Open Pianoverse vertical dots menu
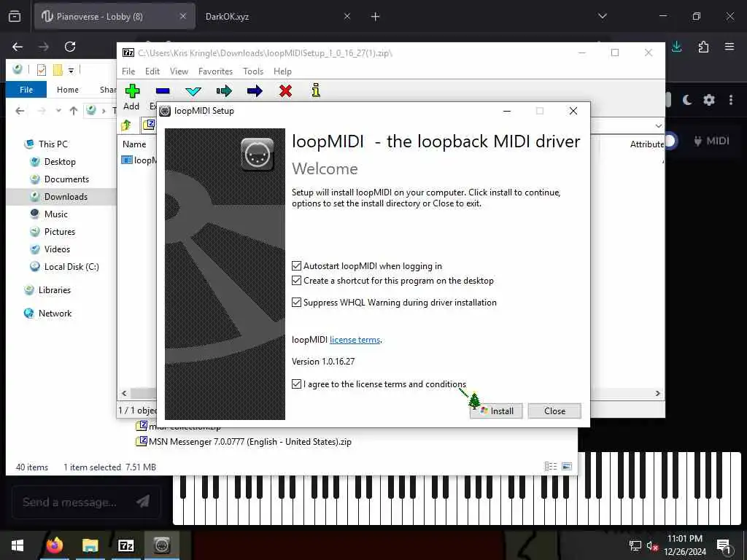The height and width of the screenshot is (560, 747). [x=731, y=99]
